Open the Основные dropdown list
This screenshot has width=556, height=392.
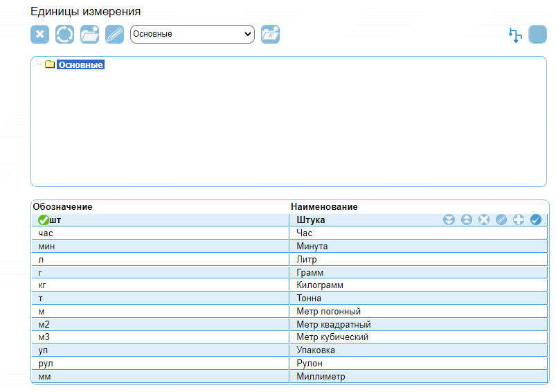pyautogui.click(x=192, y=34)
